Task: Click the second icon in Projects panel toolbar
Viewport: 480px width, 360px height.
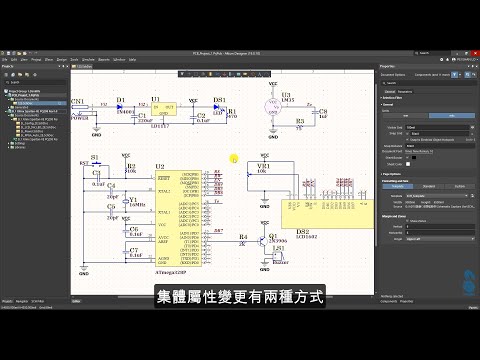Action: coord(13,74)
